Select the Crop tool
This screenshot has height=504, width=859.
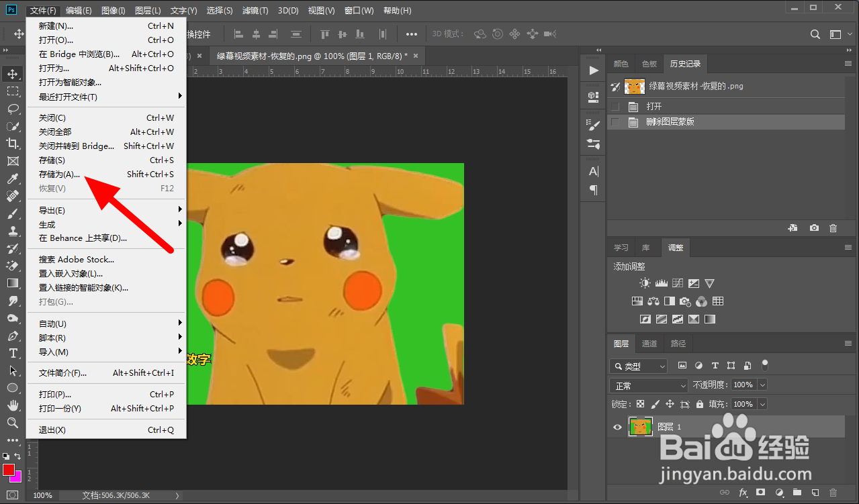click(13, 144)
